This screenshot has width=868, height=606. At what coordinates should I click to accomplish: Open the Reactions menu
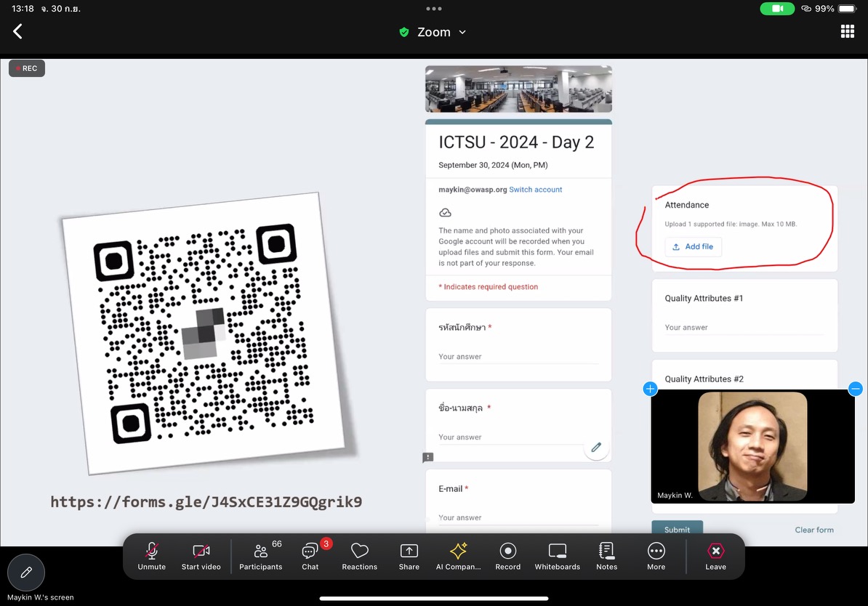[359, 557]
